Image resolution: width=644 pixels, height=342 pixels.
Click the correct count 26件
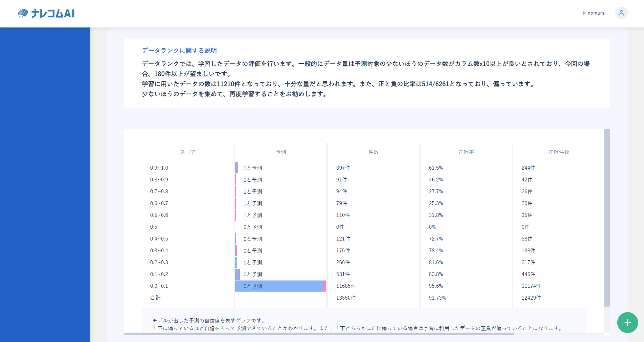[x=527, y=192]
